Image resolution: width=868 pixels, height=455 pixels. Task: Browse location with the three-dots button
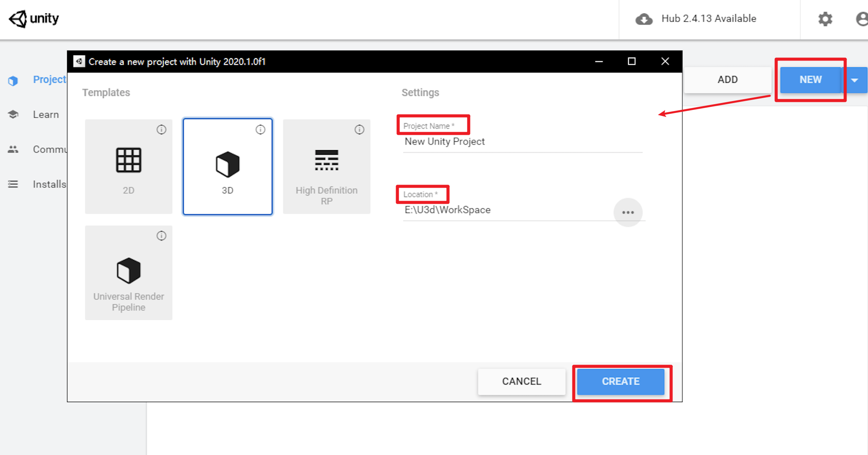click(628, 212)
